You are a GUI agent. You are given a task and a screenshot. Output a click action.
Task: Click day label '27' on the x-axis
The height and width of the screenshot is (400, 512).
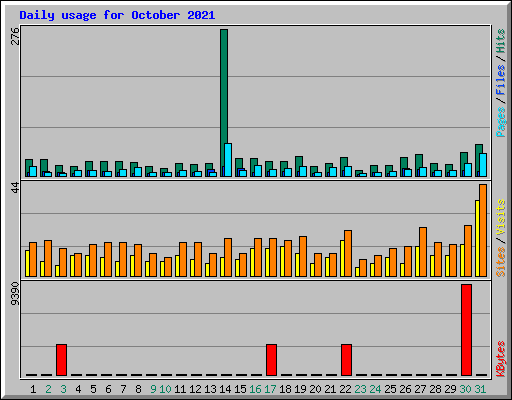click(x=420, y=389)
